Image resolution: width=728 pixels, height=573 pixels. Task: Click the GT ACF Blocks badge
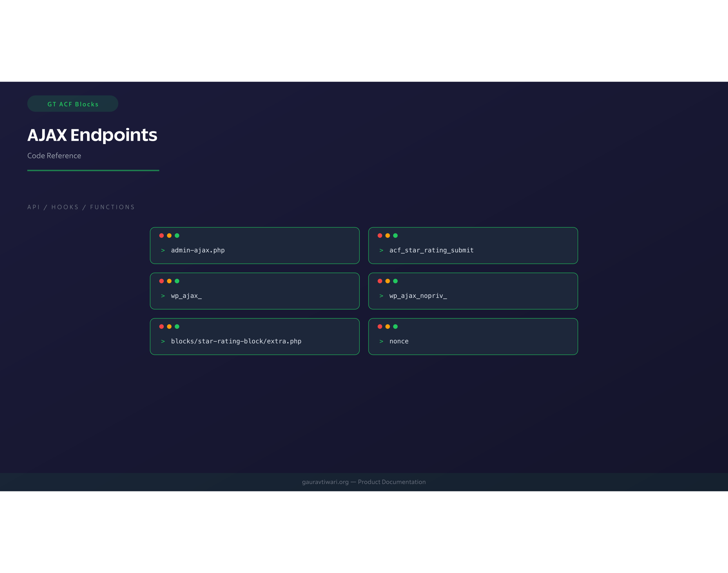72,104
